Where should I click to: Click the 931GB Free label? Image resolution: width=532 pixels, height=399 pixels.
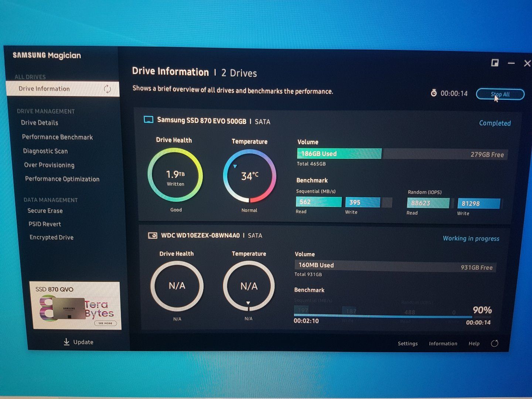point(477,267)
